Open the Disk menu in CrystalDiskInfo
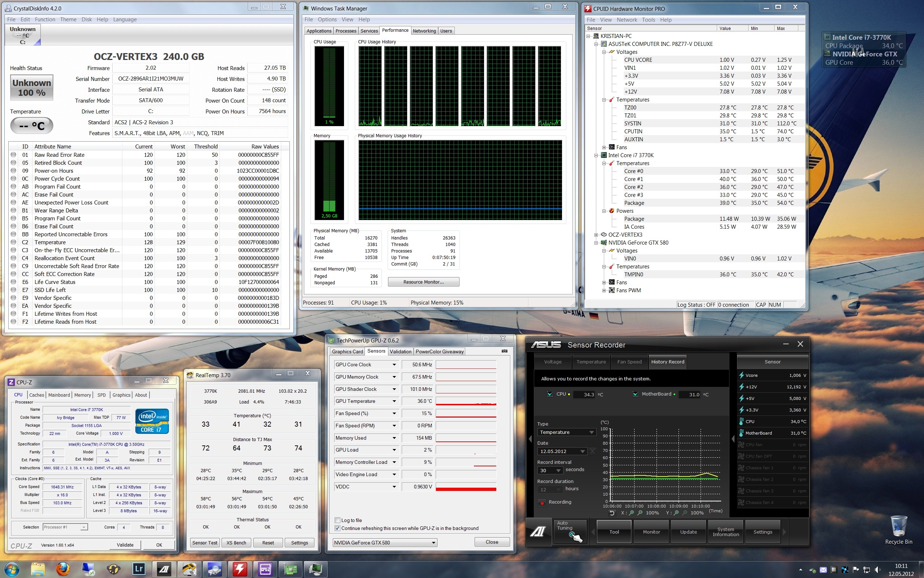The height and width of the screenshot is (578, 924). coord(86,20)
